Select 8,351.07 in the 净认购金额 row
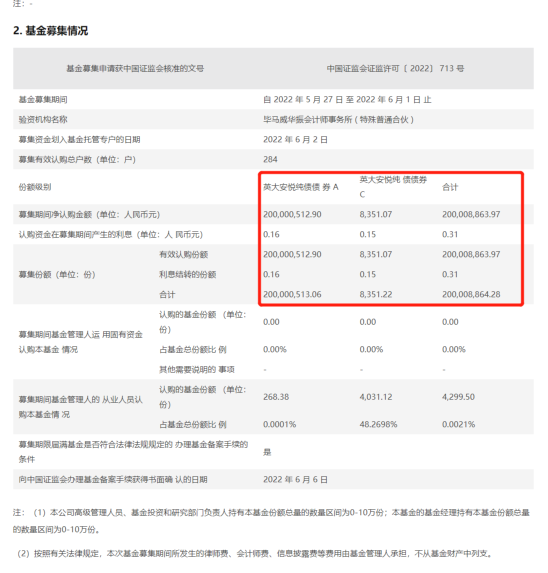This screenshot has width=548, height=573. tap(376, 214)
